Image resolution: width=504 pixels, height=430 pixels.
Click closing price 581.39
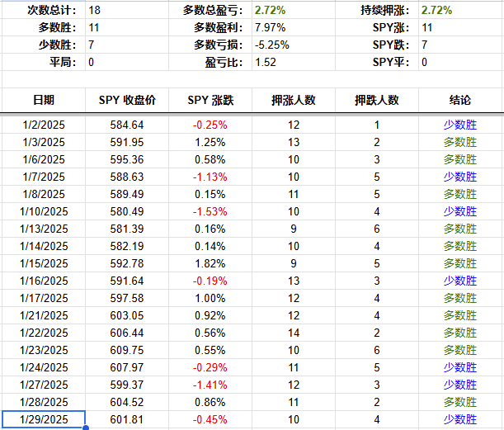tap(127, 229)
